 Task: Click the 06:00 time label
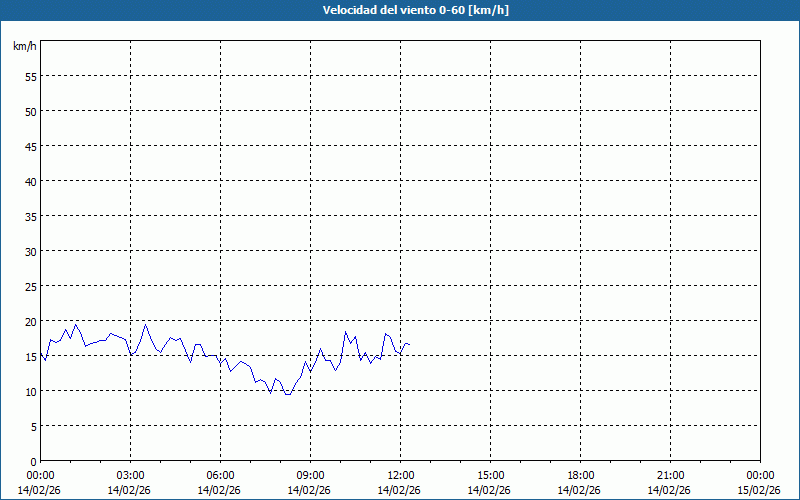220,476
